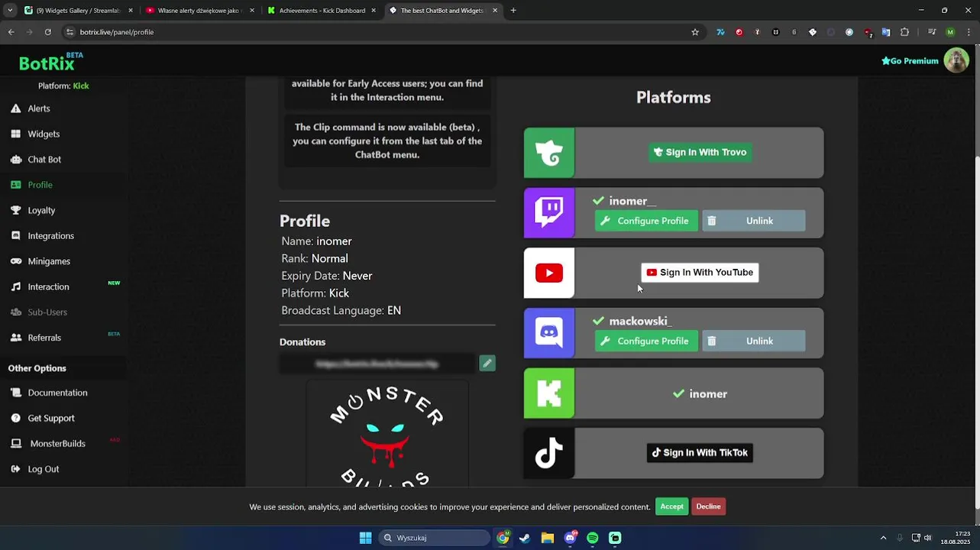Switch to Achievements Kick Dashboard tab
980x550 pixels.
pos(321,11)
